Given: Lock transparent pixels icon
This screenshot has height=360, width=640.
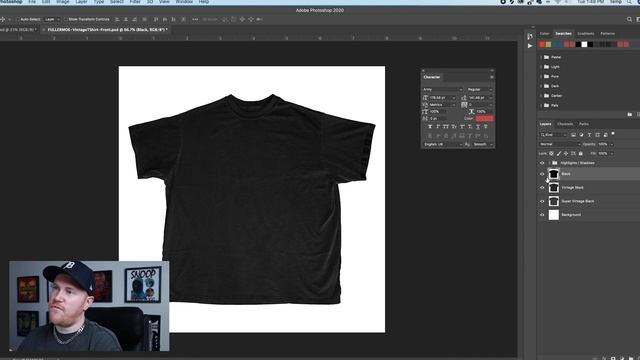Looking at the screenshot, I should point(551,153).
